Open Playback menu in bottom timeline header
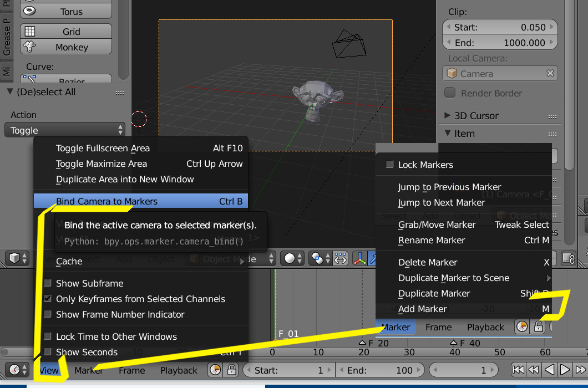 tap(179, 370)
